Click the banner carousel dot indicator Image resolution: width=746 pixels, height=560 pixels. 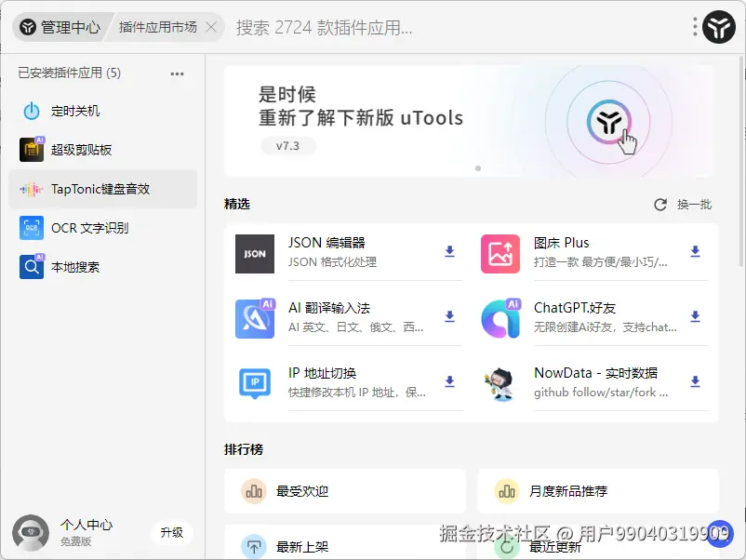pos(478,168)
